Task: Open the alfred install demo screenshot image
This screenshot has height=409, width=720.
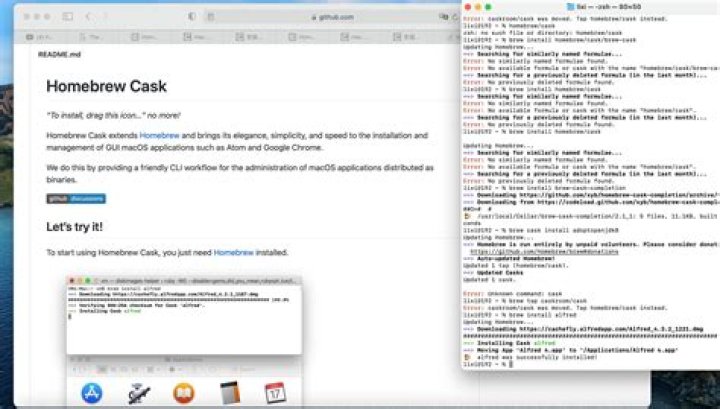Action: (184, 342)
